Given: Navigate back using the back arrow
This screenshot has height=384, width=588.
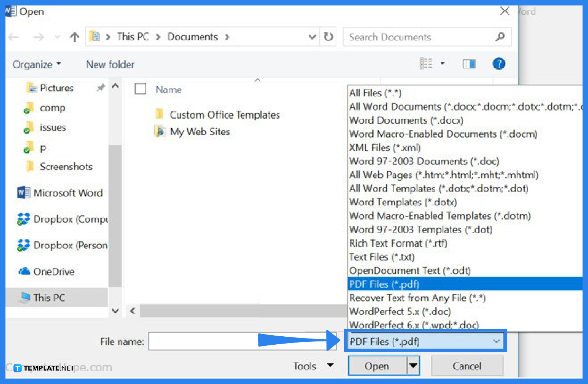Looking at the screenshot, I should [13, 37].
